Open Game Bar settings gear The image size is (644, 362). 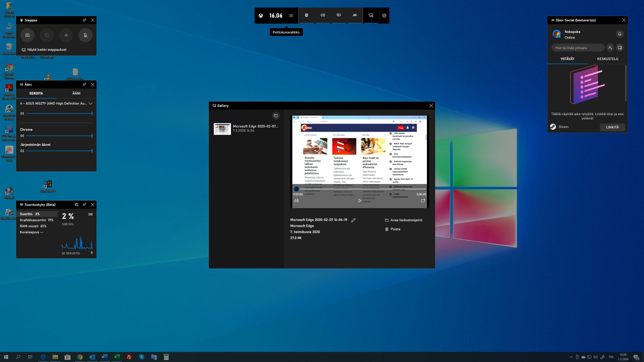[x=384, y=16]
